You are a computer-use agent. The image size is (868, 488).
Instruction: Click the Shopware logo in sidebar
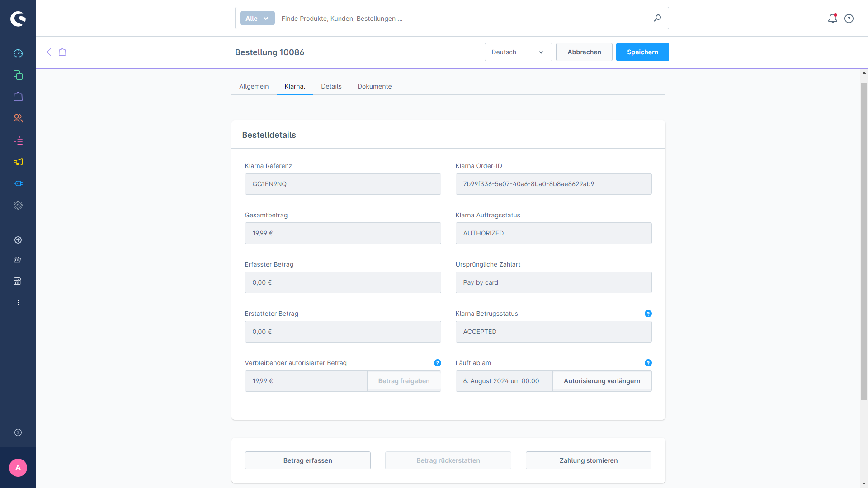pyautogui.click(x=18, y=19)
